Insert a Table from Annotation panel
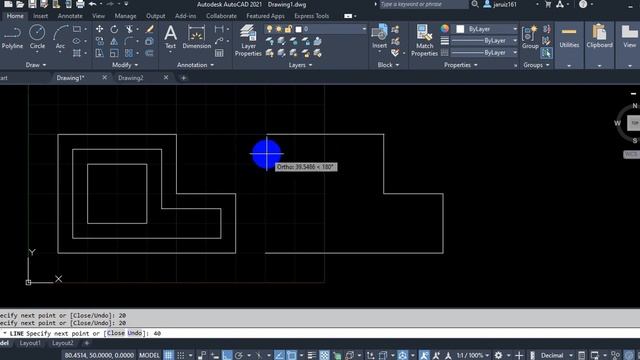640x360 pixels. click(x=219, y=53)
